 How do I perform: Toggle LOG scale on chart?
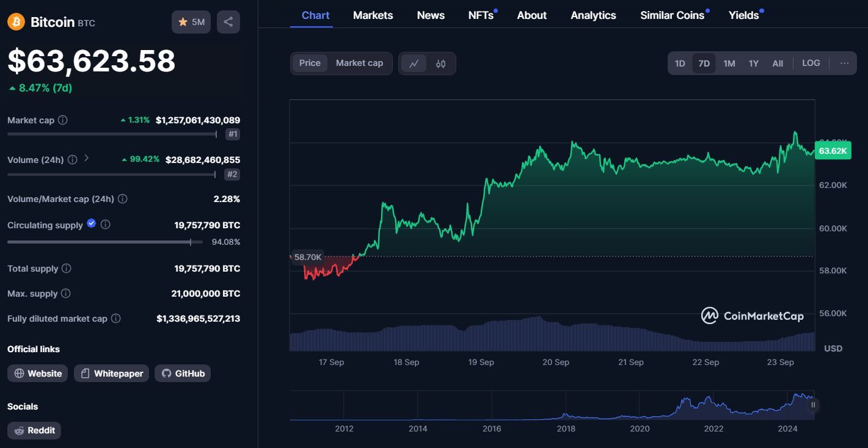[x=811, y=63]
